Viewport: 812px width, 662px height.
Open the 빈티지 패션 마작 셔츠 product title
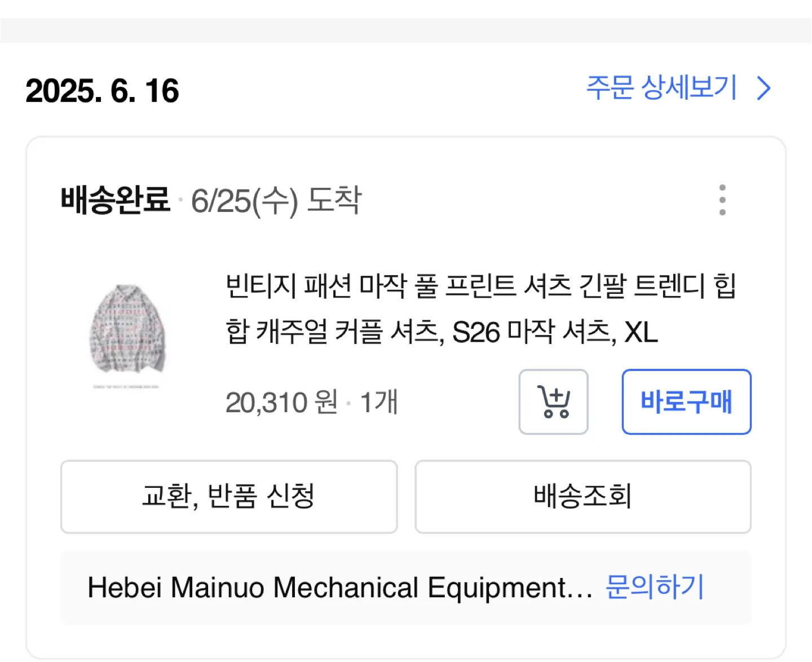pyautogui.click(x=480, y=308)
